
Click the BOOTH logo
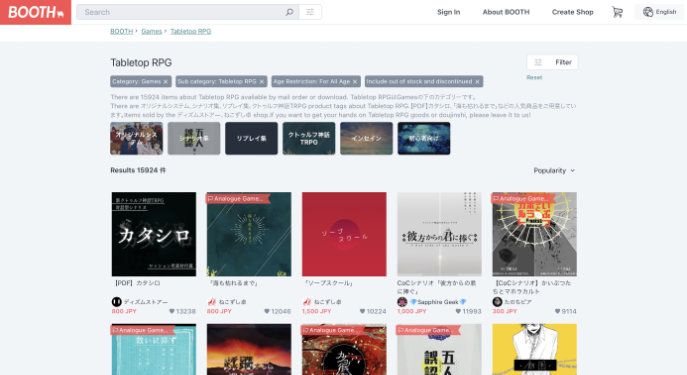[35, 12]
